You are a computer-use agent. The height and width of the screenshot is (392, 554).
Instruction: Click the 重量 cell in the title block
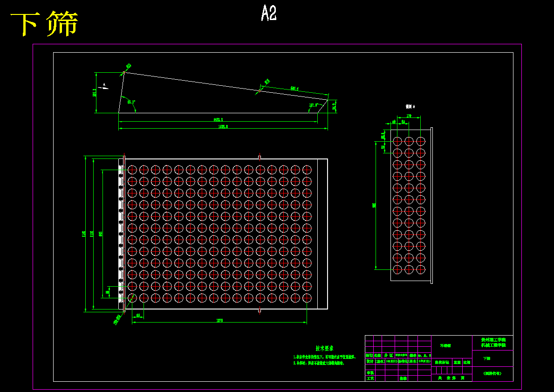pos(457,362)
